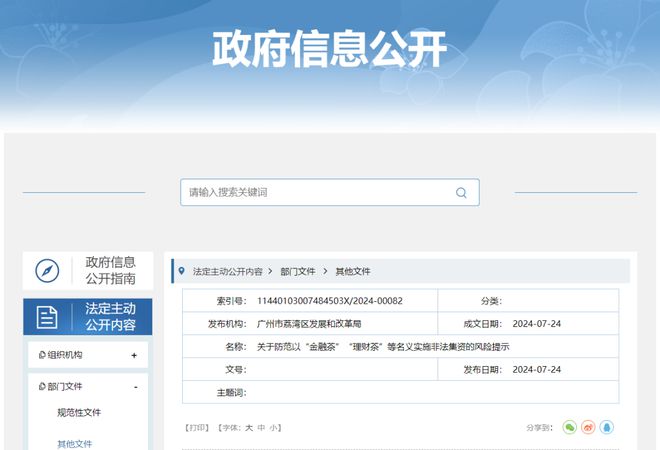Expand 组织机构 with the plus sign

(x=134, y=355)
